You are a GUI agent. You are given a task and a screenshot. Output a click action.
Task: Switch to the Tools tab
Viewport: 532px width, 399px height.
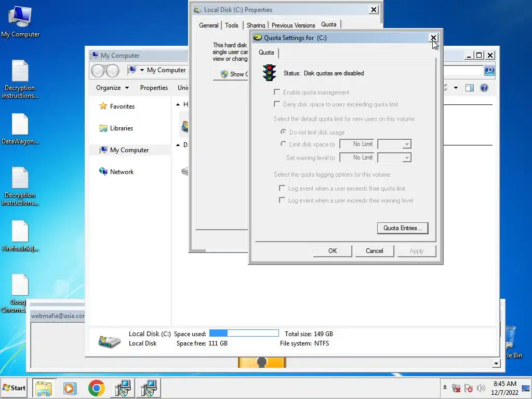232,25
